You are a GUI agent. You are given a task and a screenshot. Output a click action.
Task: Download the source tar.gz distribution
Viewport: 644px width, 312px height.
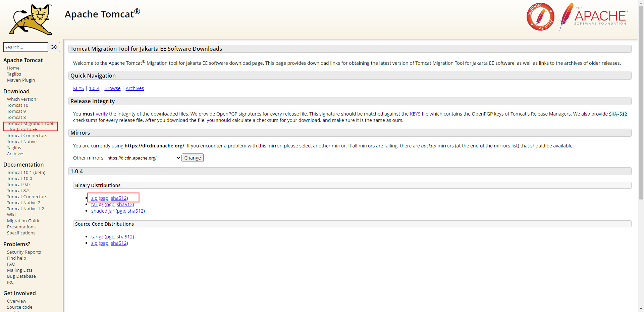(97, 237)
